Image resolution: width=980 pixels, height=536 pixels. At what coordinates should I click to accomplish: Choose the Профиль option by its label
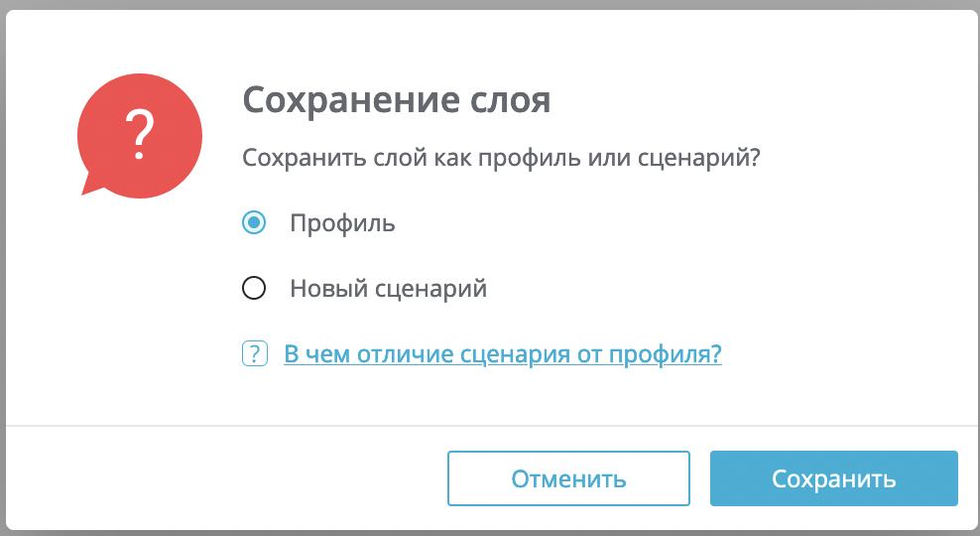coord(342,223)
